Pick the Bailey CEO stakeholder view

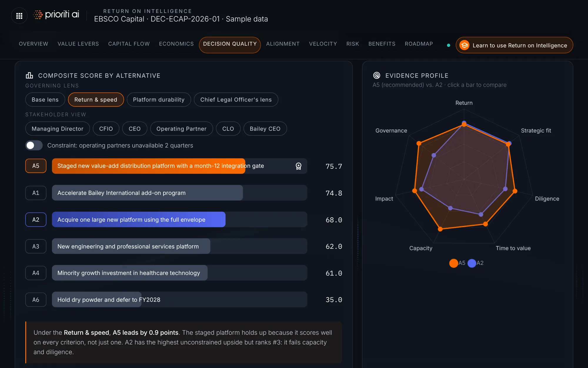(265, 129)
